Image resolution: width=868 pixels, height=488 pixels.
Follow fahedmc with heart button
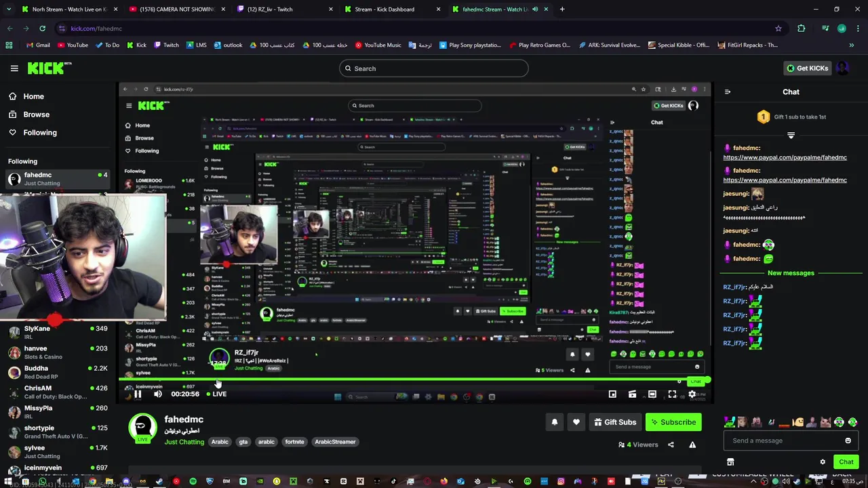576,422
